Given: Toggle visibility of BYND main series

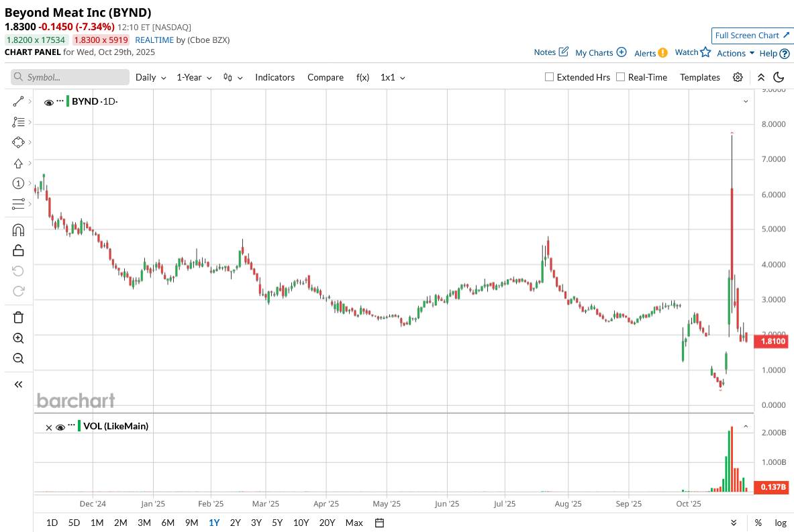Looking at the screenshot, I should 49,102.
